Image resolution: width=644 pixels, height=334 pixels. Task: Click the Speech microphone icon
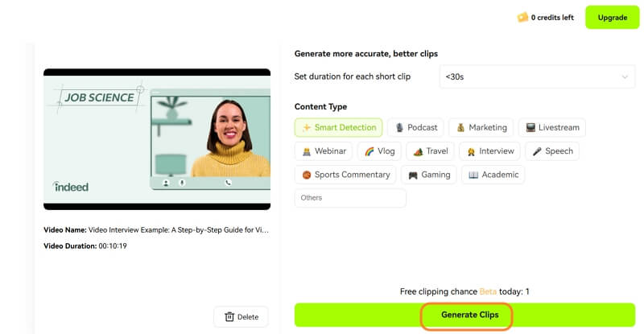[537, 151]
